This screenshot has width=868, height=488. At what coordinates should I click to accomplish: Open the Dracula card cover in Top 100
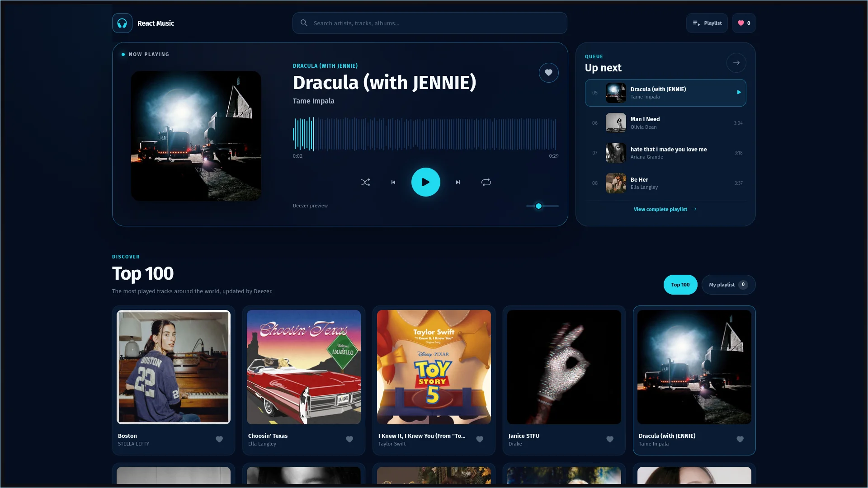point(694,367)
